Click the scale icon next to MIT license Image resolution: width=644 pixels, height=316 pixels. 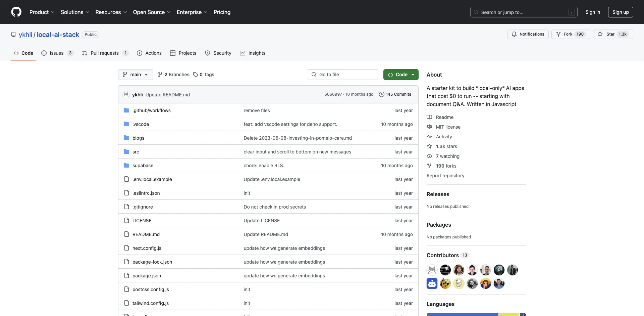click(x=429, y=127)
